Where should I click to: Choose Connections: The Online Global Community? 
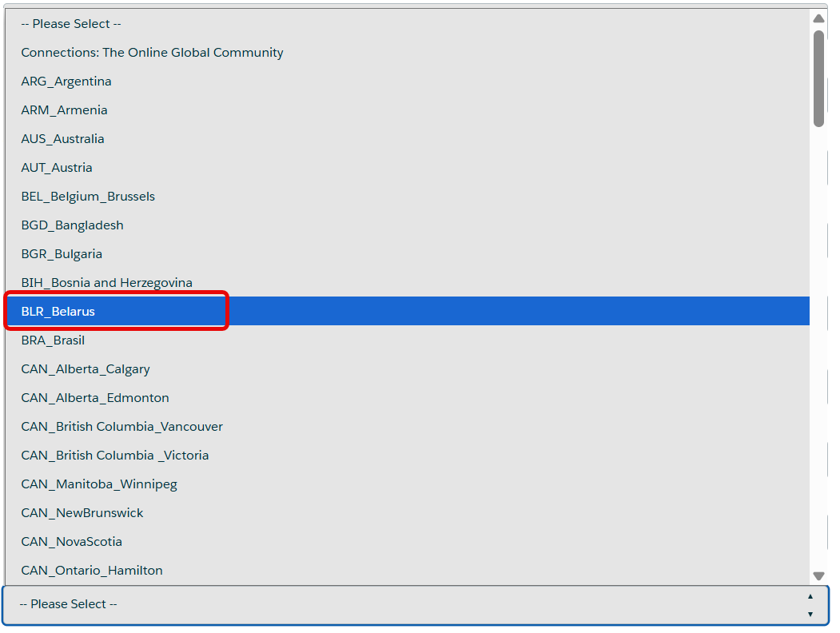click(x=152, y=53)
